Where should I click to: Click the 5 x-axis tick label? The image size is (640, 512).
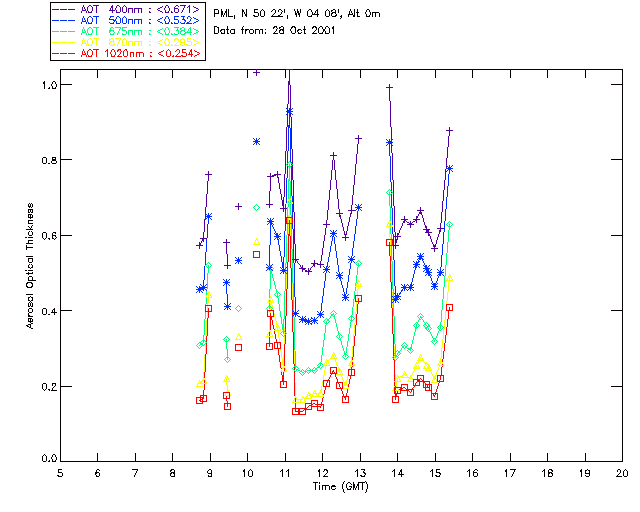(60, 473)
